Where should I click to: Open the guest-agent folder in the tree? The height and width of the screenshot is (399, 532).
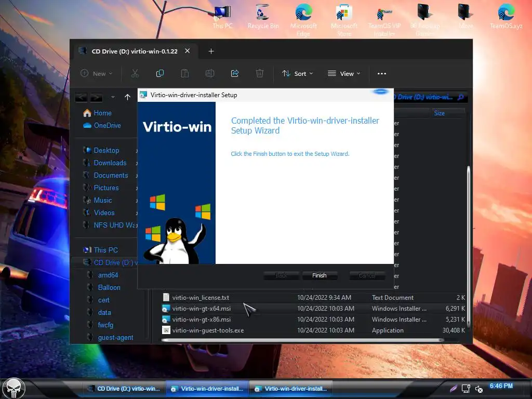tap(115, 338)
